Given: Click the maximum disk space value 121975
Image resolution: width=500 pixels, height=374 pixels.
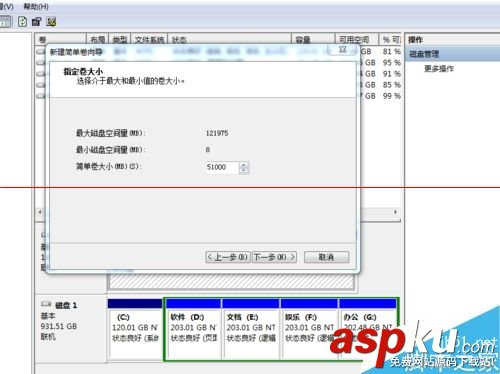Looking at the screenshot, I should (x=217, y=133).
